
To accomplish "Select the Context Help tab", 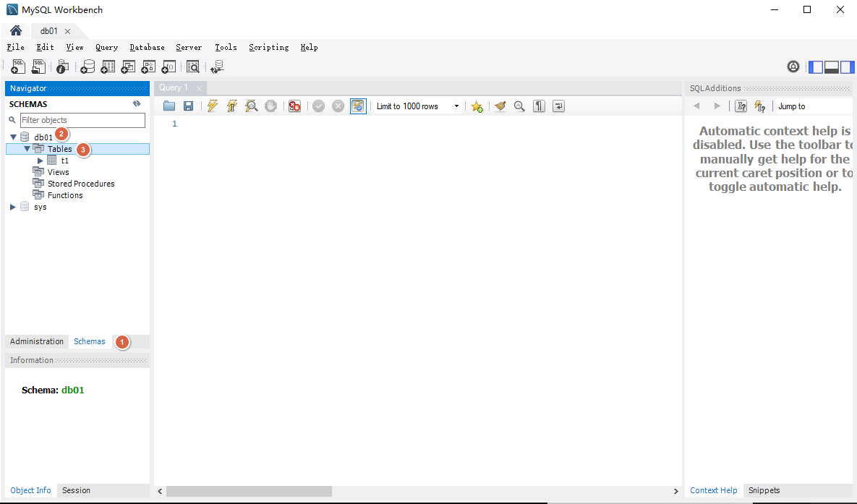I will (x=713, y=490).
